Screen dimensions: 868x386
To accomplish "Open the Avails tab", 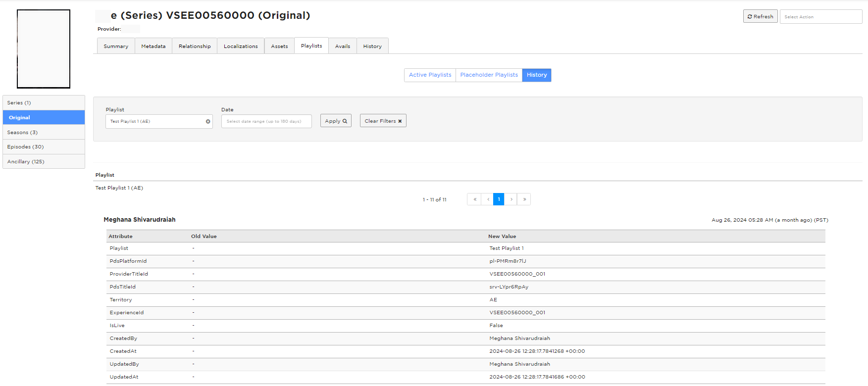I will [x=343, y=46].
